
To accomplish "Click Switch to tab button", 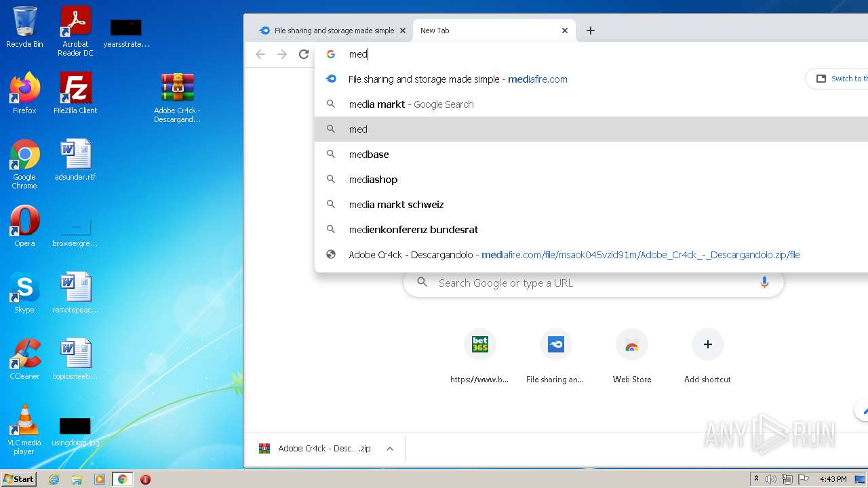I will click(x=837, y=79).
